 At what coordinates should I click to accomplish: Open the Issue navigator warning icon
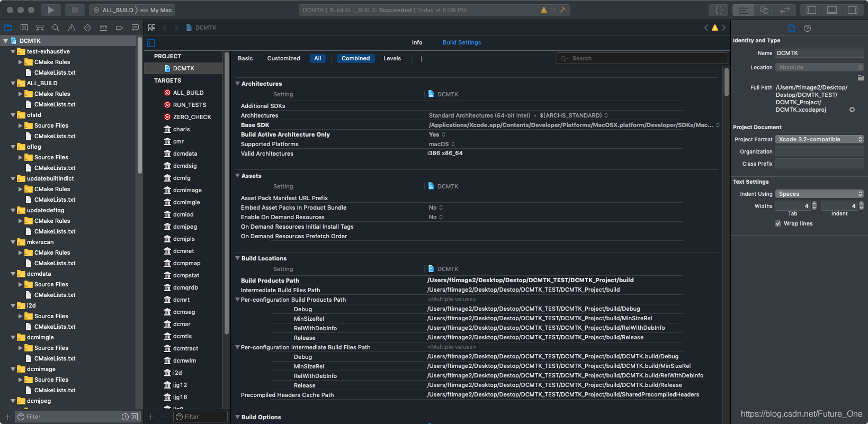tap(71, 28)
